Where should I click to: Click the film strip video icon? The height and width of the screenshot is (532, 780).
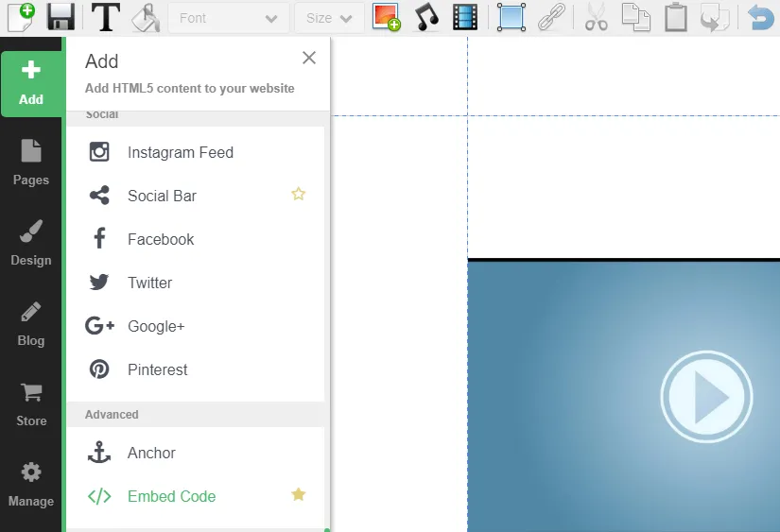click(465, 17)
